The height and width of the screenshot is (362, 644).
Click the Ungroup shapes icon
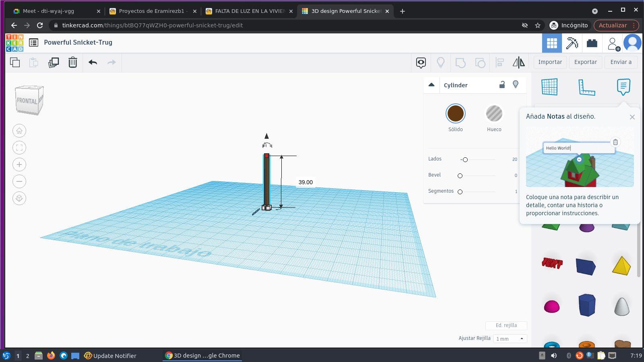click(x=480, y=62)
